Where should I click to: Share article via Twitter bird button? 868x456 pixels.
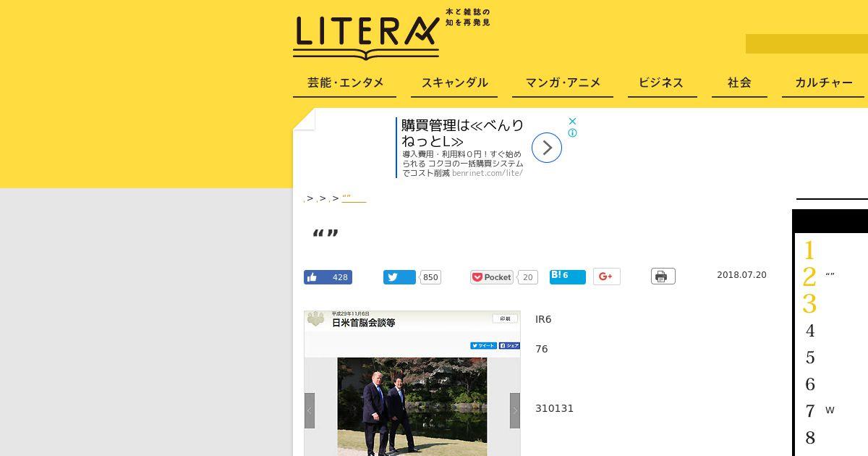(x=399, y=277)
